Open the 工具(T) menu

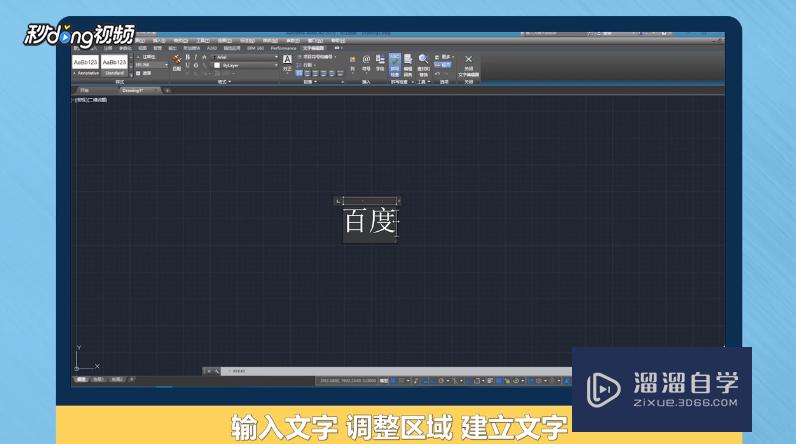tap(203, 41)
